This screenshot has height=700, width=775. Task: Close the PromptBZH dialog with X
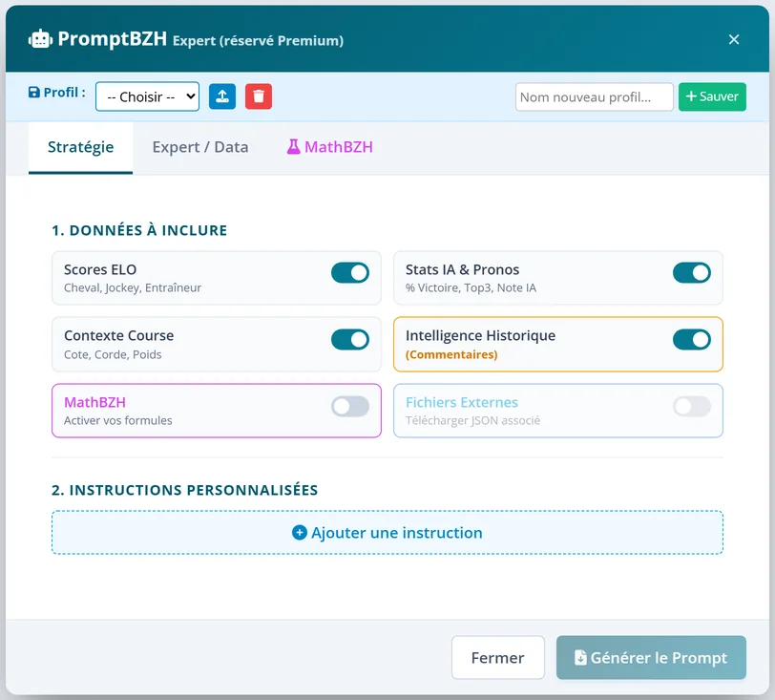(734, 39)
